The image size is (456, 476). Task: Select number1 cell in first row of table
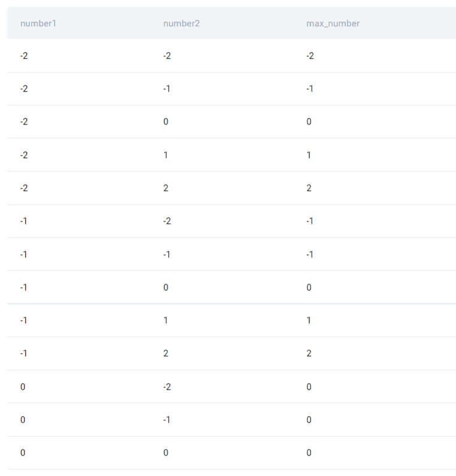[24, 56]
